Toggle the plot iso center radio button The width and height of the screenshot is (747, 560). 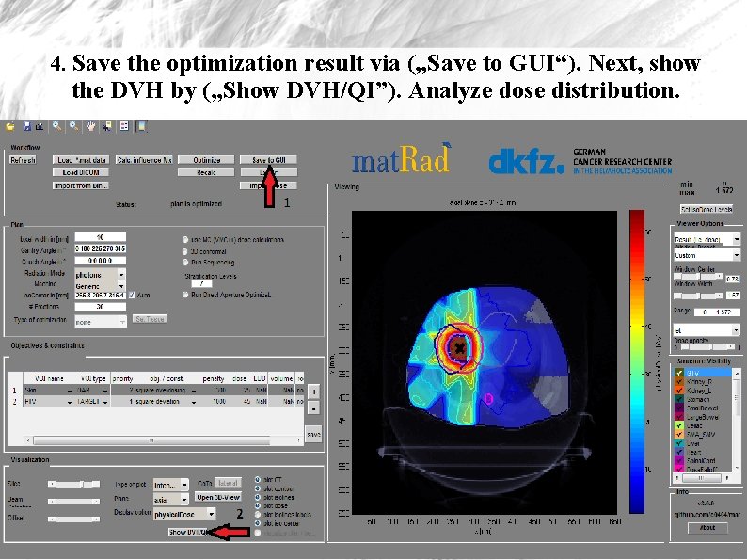(258, 523)
